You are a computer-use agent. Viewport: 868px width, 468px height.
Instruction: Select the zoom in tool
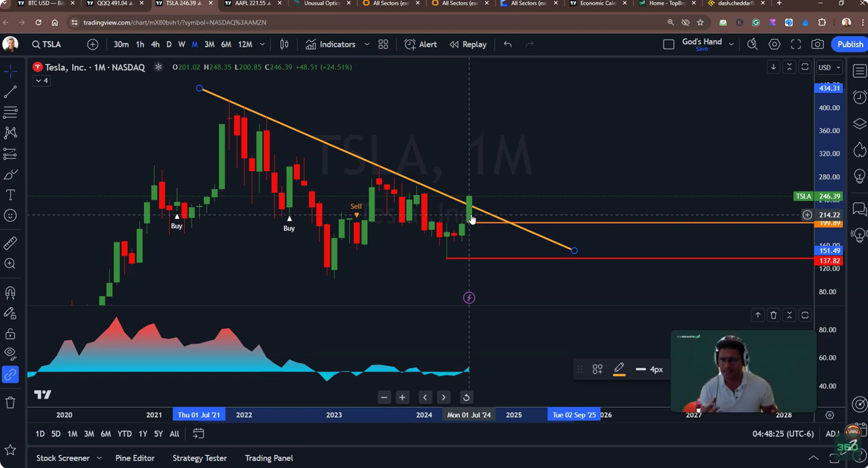[x=10, y=264]
